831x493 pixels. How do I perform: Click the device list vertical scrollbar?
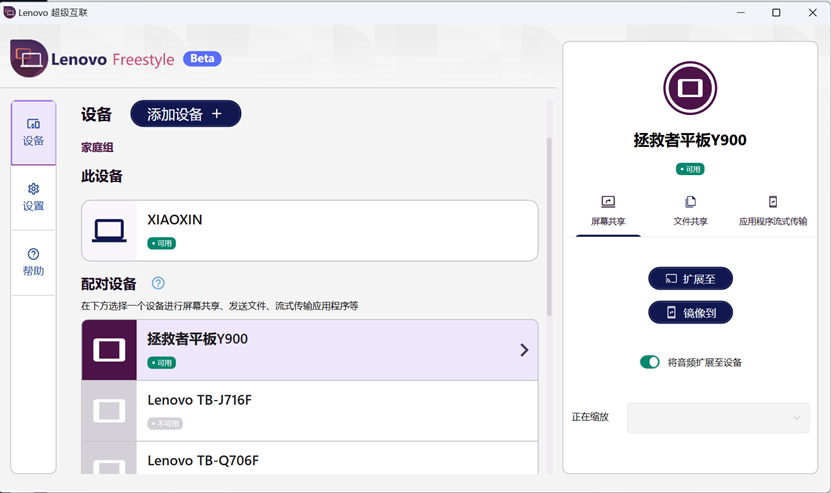[x=549, y=227]
